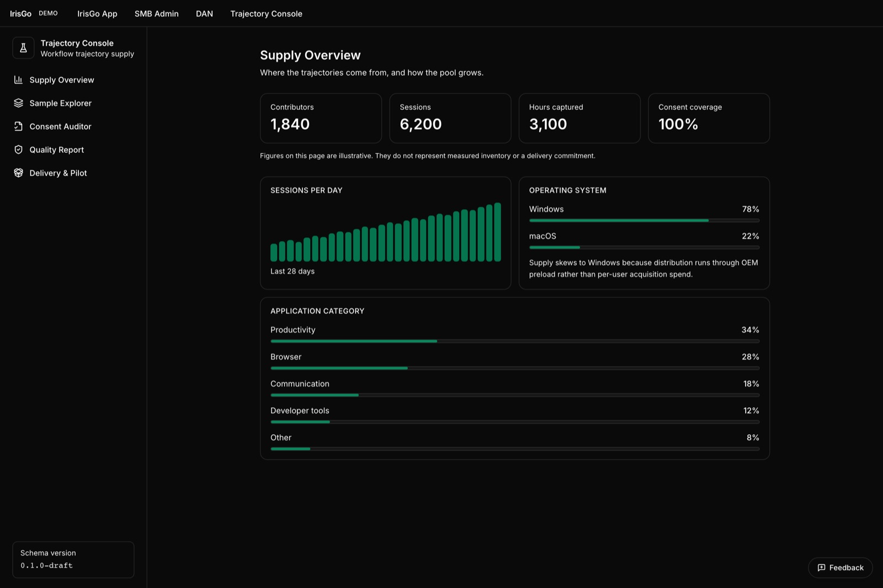
Task: Click the OPERATING SYSTEM title
Action: coord(567,190)
